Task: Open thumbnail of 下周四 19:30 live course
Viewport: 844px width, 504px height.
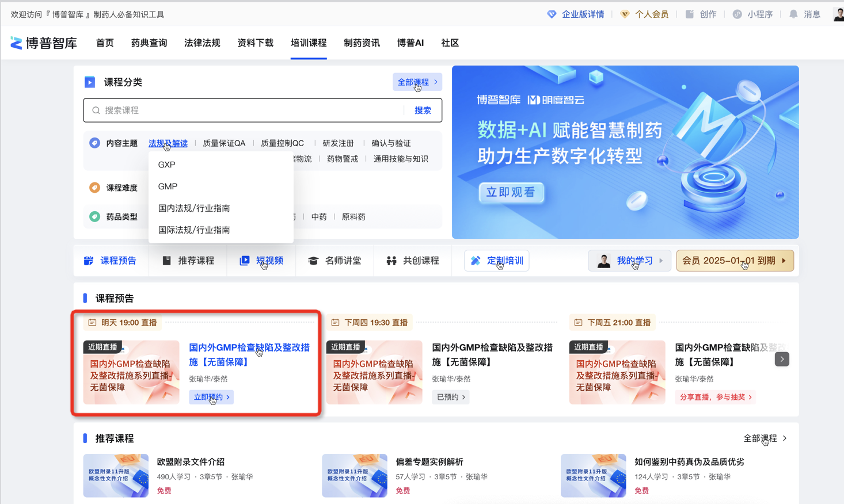Action: tap(374, 372)
